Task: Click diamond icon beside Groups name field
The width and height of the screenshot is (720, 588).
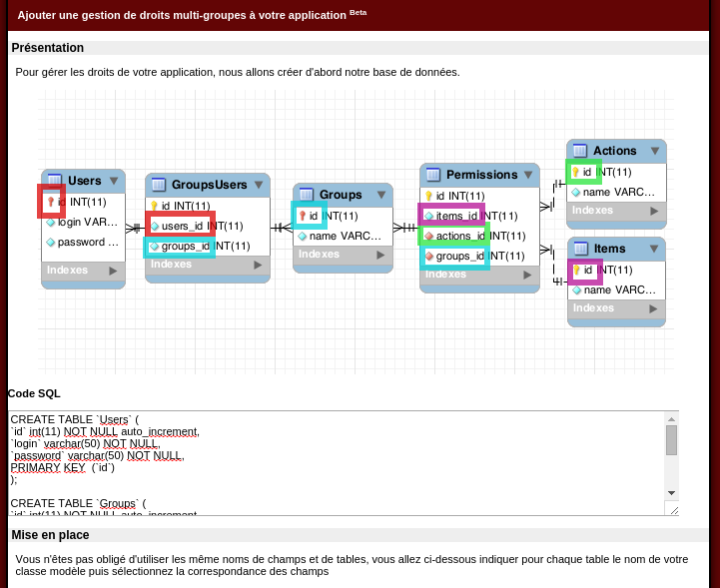Action: [303, 237]
